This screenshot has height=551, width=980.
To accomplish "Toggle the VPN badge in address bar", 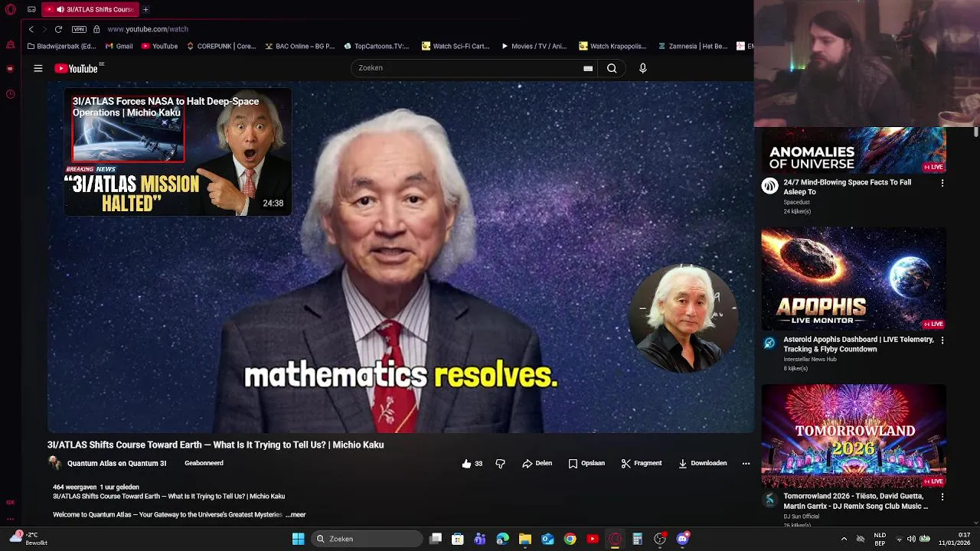I will 79,29.
